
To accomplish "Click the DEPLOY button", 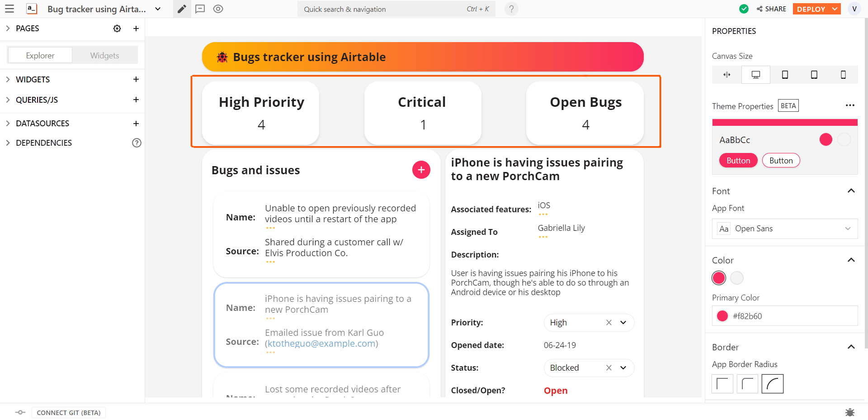I will tap(811, 9).
